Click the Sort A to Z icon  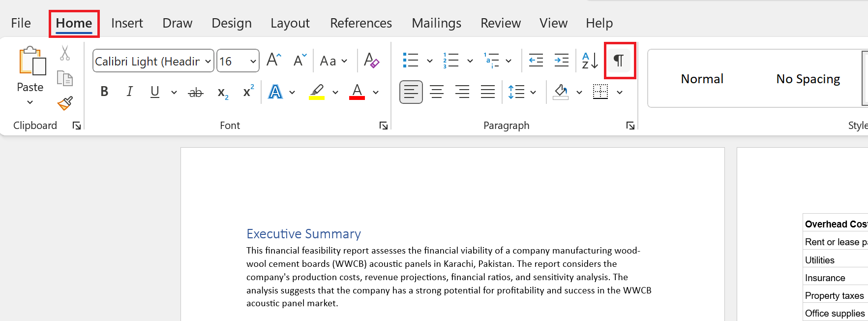coord(590,61)
